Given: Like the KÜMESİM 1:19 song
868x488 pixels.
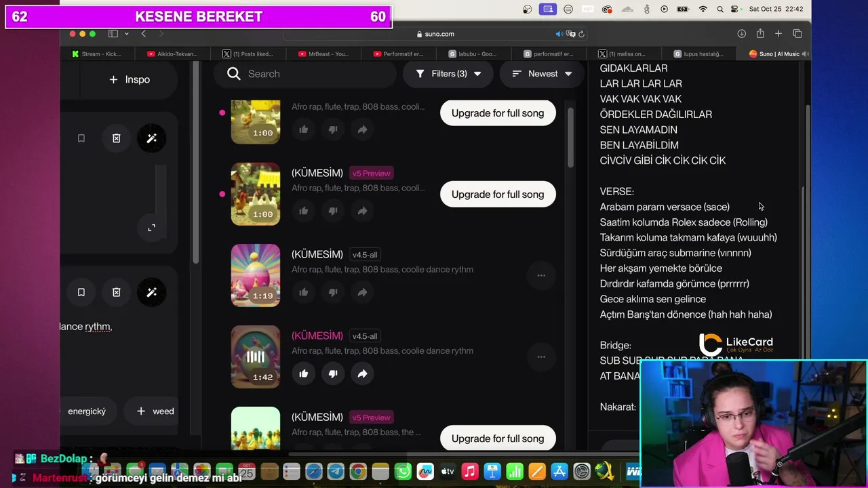Looking at the screenshot, I should [x=304, y=292].
